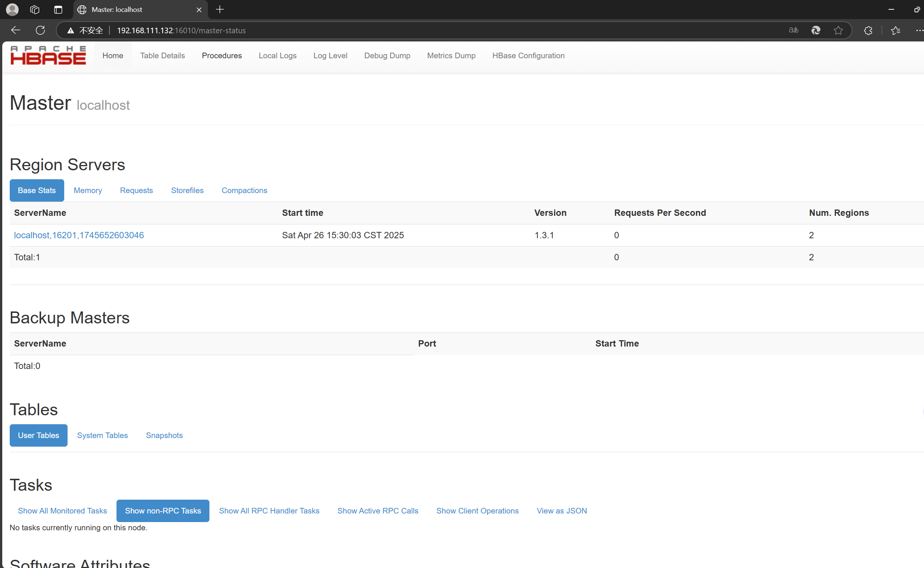Click Show All RPC Handler Tasks
Image resolution: width=924 pixels, height=568 pixels.
tap(269, 511)
